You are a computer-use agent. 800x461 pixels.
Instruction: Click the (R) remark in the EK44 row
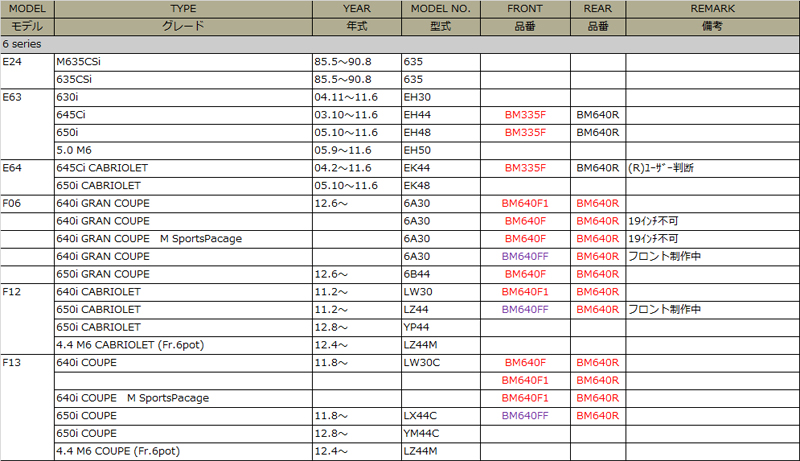(661, 168)
